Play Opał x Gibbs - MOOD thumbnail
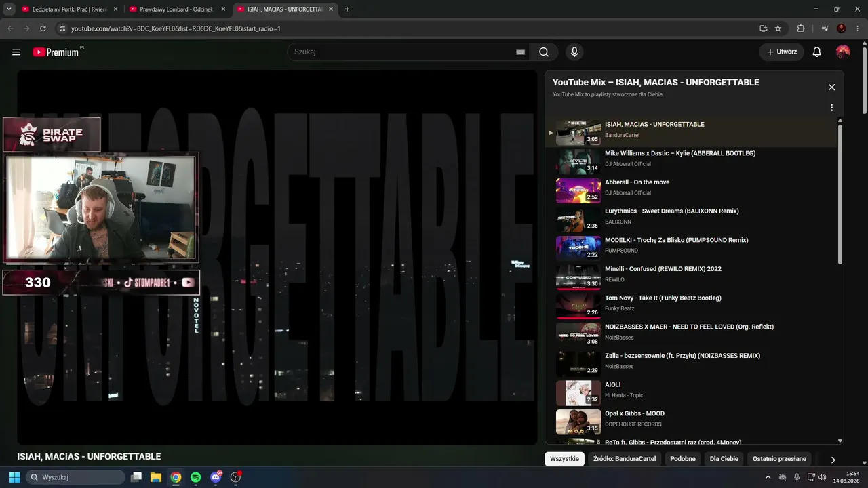868x488 pixels. point(578,422)
